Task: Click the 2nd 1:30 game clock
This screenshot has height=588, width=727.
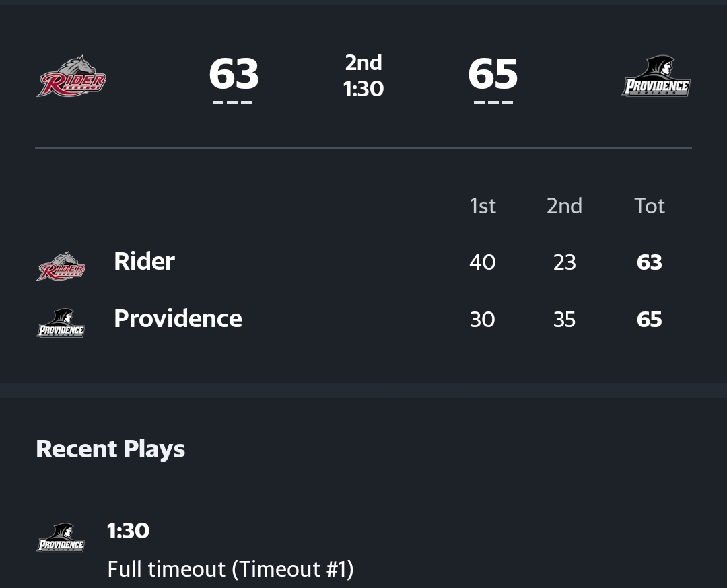Action: tap(363, 75)
